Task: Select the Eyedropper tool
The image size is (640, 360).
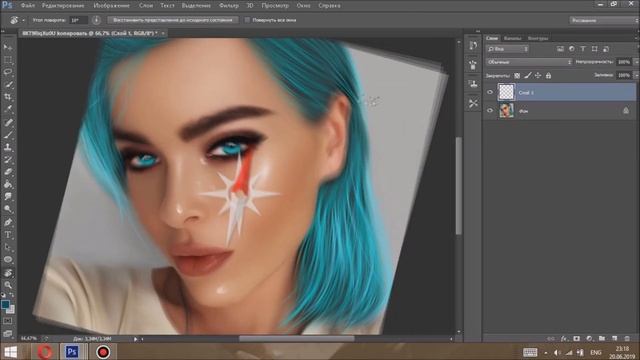Action: tap(8, 109)
